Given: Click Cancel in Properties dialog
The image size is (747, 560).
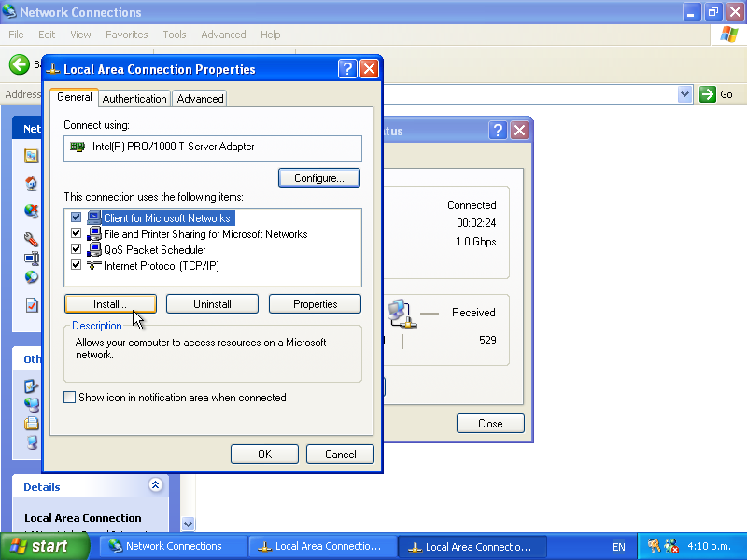Looking at the screenshot, I should click(340, 454).
